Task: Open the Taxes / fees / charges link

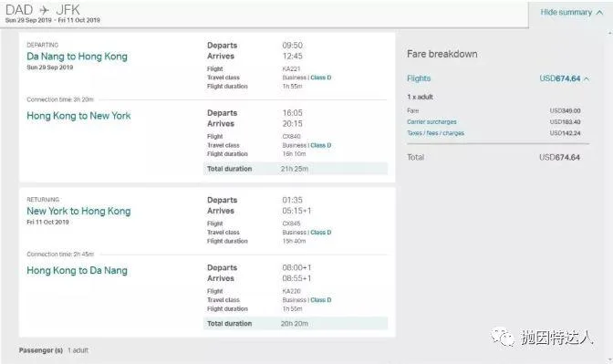Action: click(x=435, y=133)
